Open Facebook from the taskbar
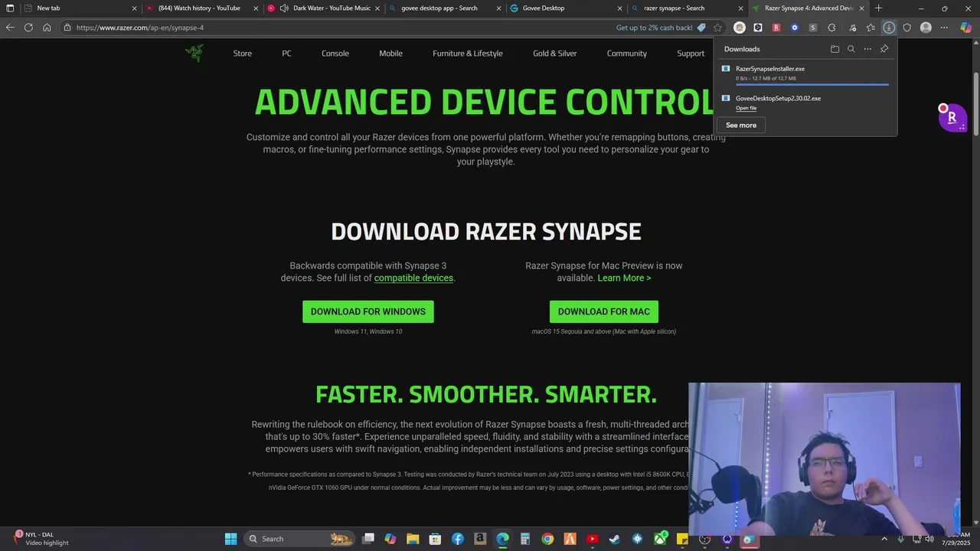Image resolution: width=980 pixels, height=551 pixels. 458,539
